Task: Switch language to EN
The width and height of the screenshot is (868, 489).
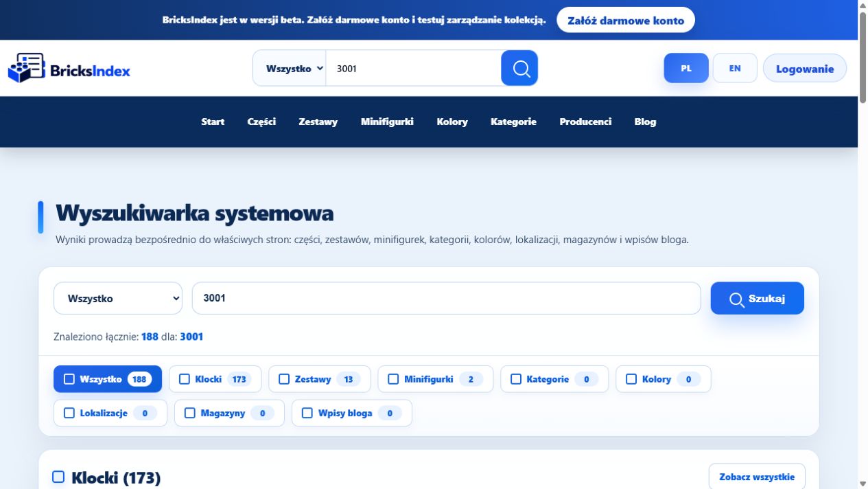Action: pos(735,68)
